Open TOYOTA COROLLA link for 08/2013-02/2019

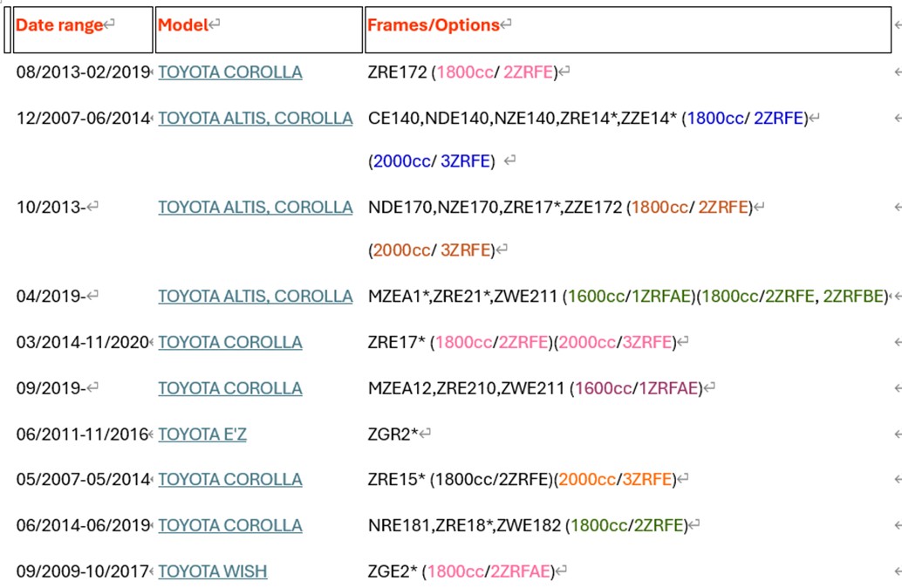coord(230,72)
